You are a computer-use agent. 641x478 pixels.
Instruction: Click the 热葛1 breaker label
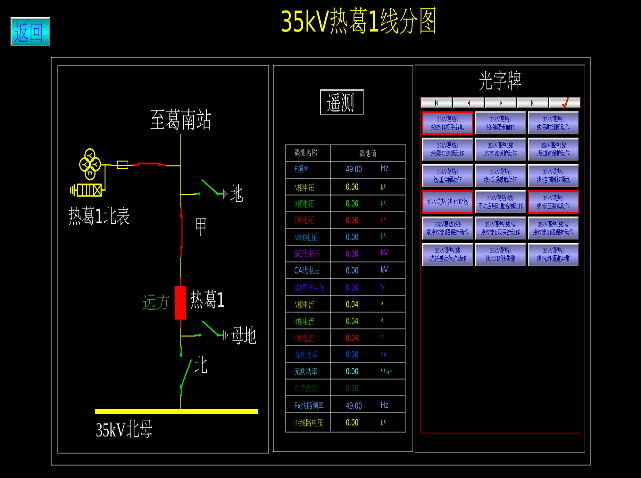pos(207,300)
